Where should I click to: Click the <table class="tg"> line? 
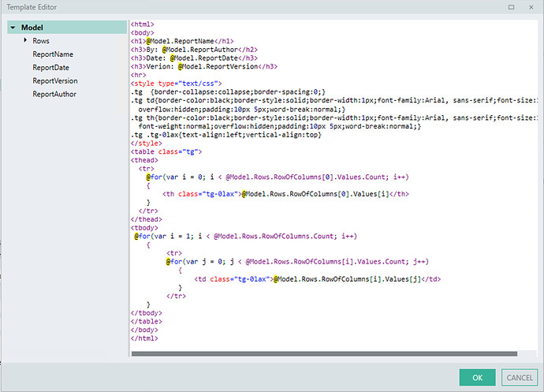pyautogui.click(x=166, y=151)
